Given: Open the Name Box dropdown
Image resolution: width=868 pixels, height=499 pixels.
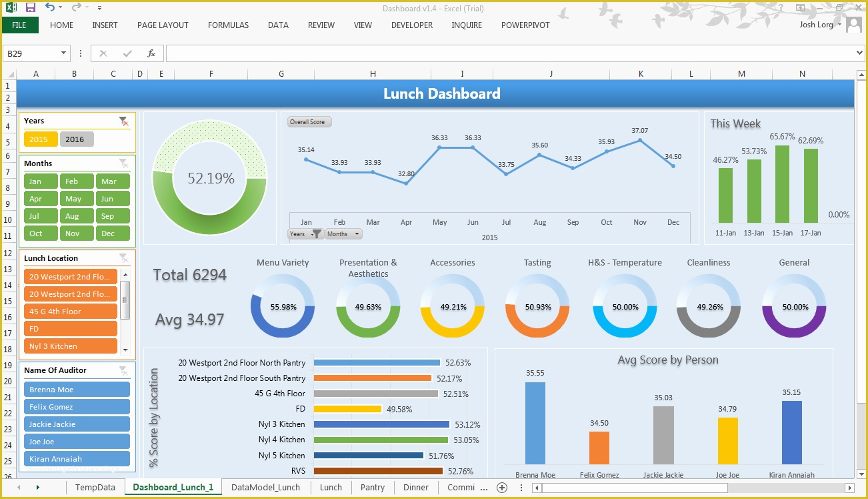Looking at the screenshot, I should click(64, 53).
